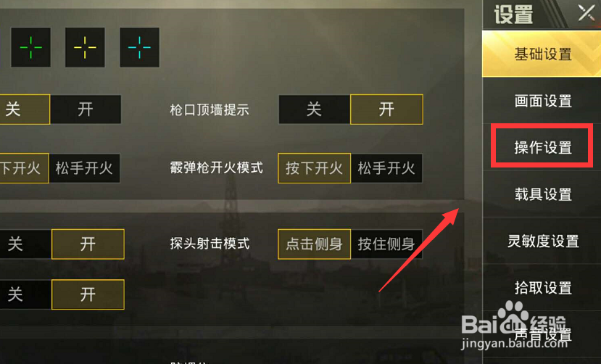Go to 载具设置 tab

[x=542, y=194]
